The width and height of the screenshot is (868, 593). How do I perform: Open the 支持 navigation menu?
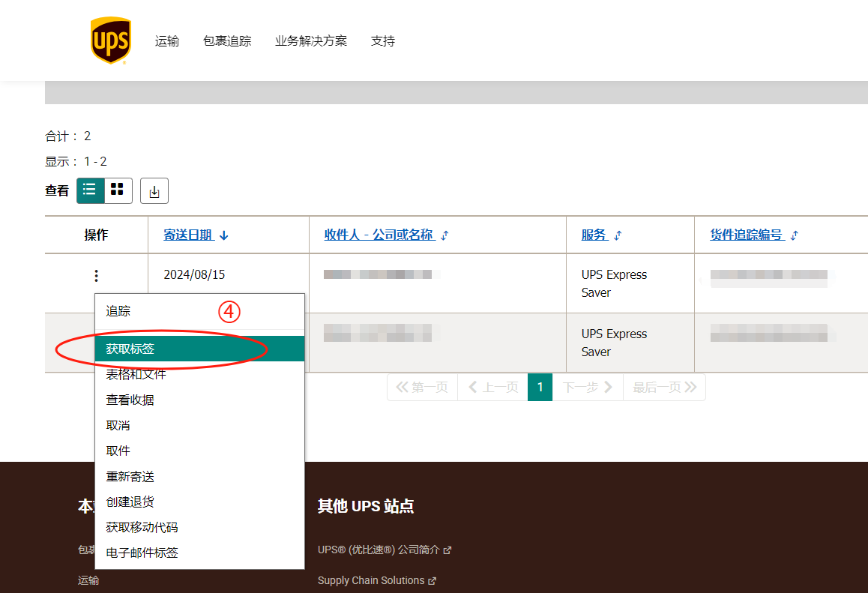tap(383, 41)
